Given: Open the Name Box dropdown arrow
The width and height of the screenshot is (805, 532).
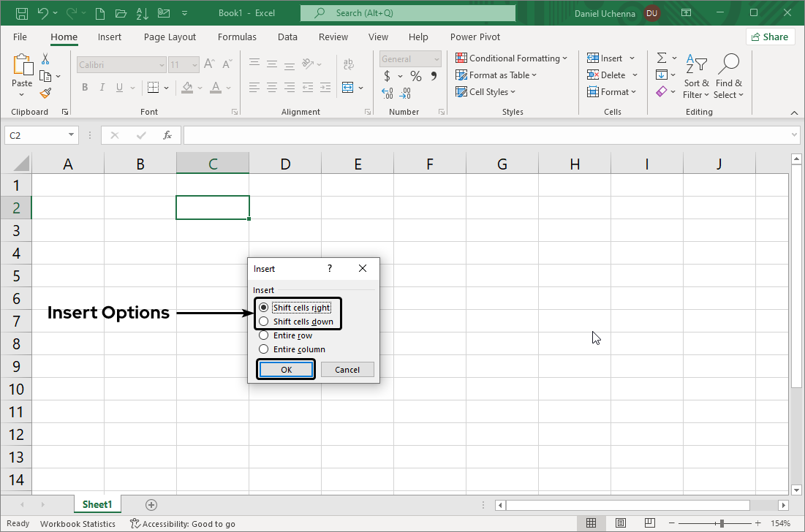Looking at the screenshot, I should point(71,135).
